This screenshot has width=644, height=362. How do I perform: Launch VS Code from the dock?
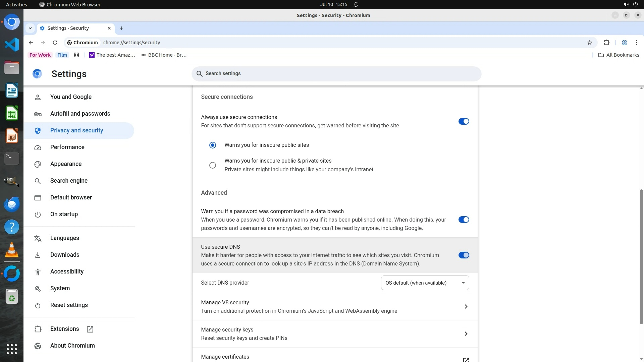(x=12, y=45)
